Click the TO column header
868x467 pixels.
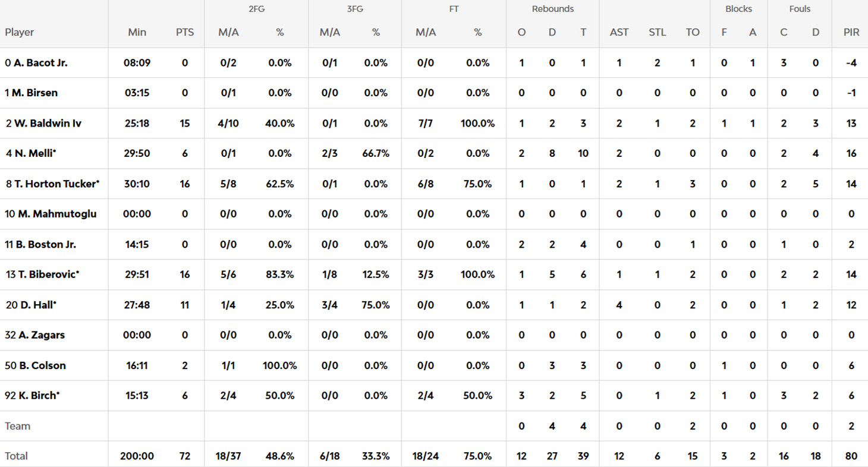click(693, 33)
